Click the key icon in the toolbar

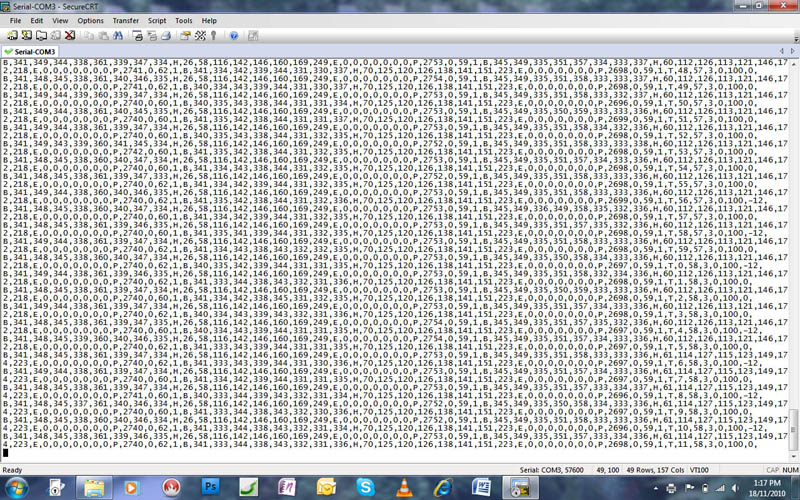coord(214,35)
